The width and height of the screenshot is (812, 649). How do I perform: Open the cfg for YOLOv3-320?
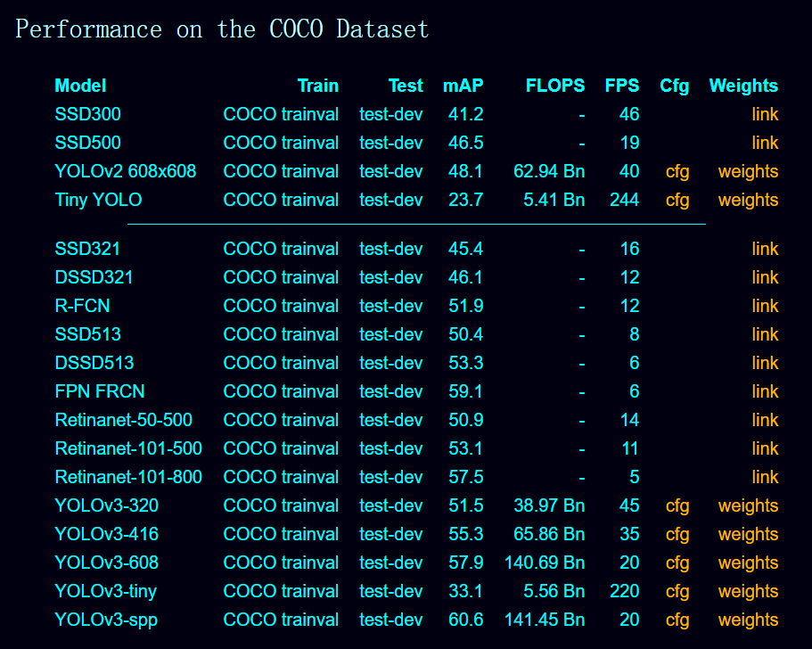click(677, 505)
